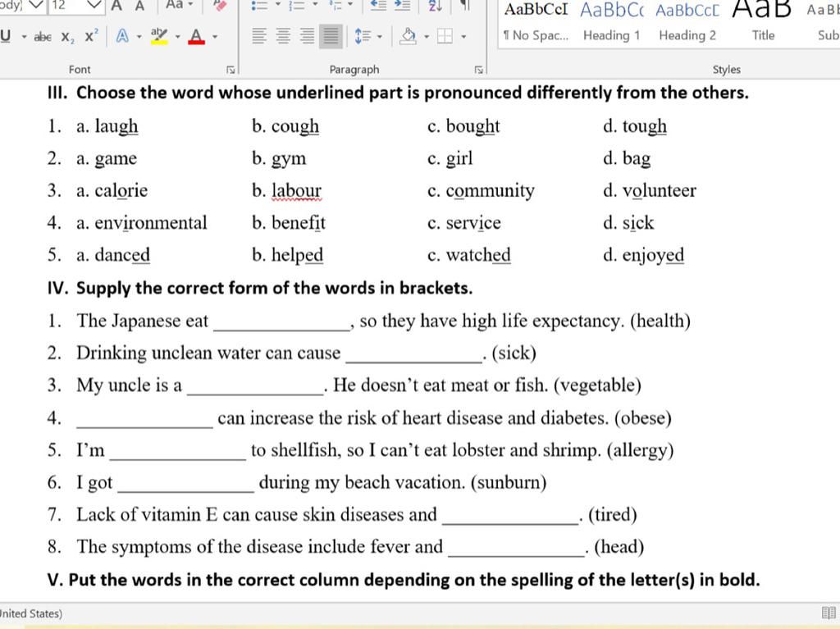Viewport: 840px width, 629px height.
Task: Open read mode view in status bar
Action: pos(829,613)
